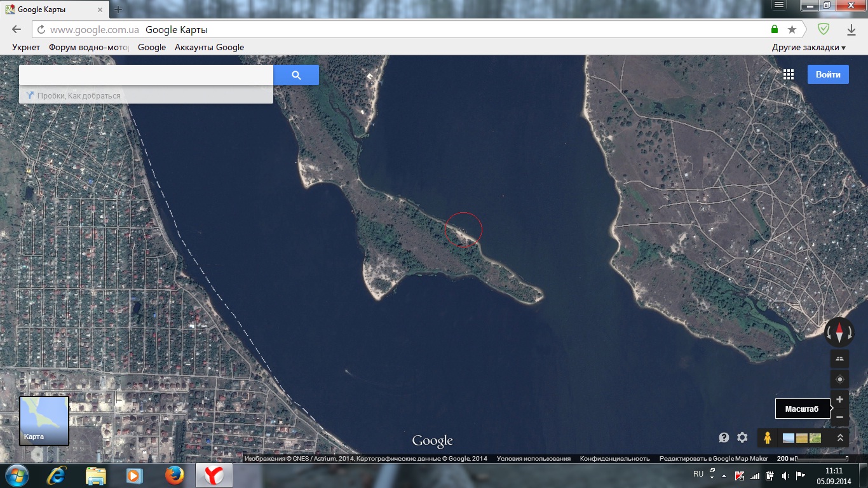The image size is (868, 488).
Task: Open the help question mark icon
Action: pyautogui.click(x=724, y=437)
